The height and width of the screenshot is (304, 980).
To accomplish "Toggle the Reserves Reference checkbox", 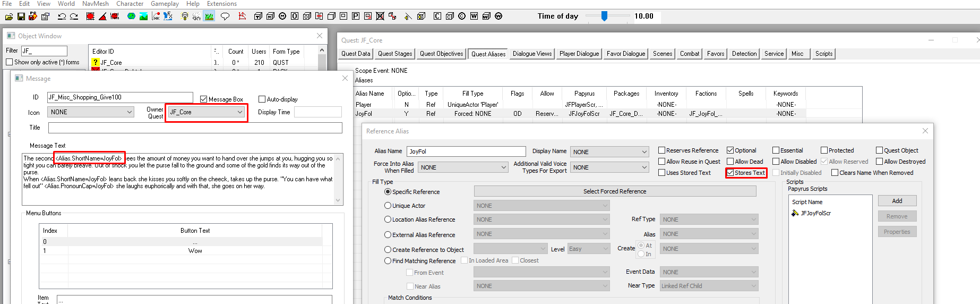I will pyautogui.click(x=662, y=150).
